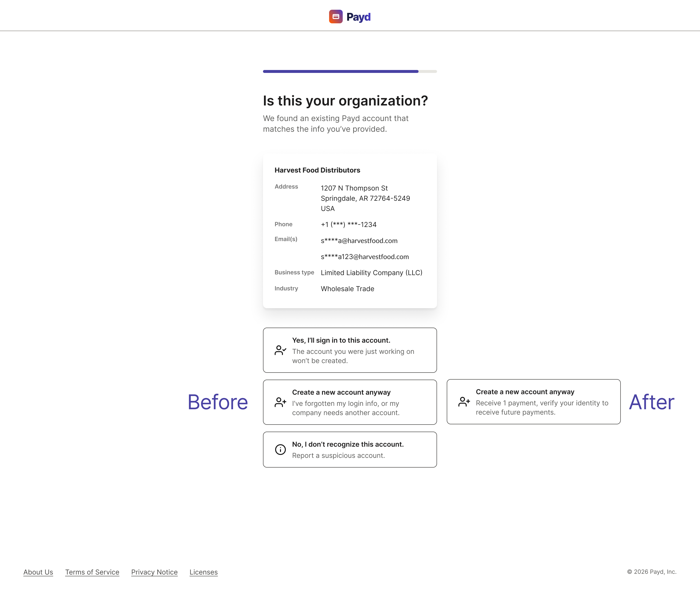This screenshot has width=700, height=592.
Task: Select "Receive 1 payment" new account option
Action: coord(534,401)
